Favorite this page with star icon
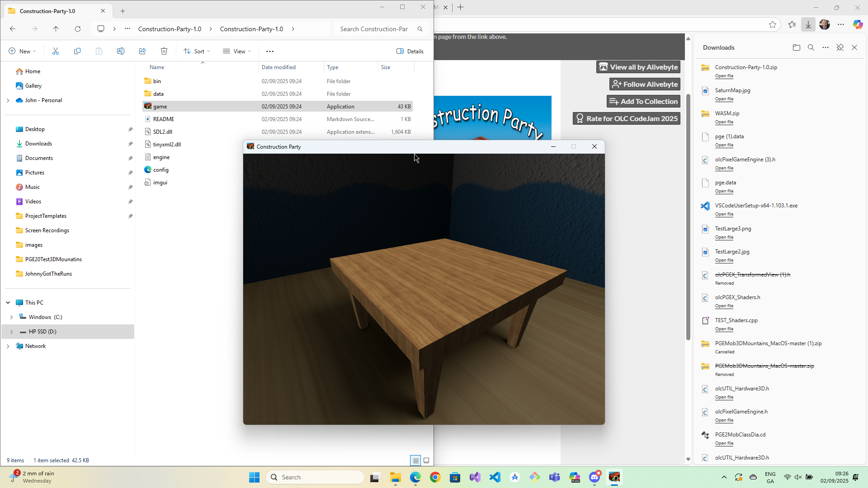Screen dimensions: 868x488 773,25
